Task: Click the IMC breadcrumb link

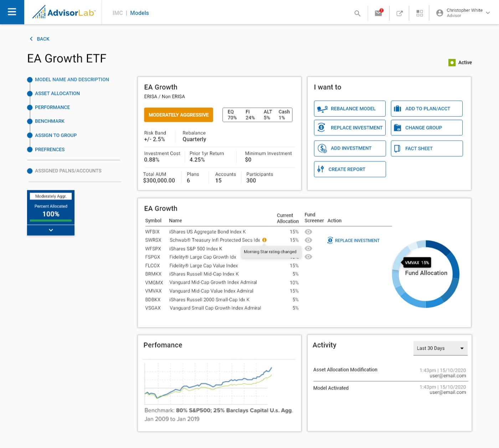Action: [118, 13]
